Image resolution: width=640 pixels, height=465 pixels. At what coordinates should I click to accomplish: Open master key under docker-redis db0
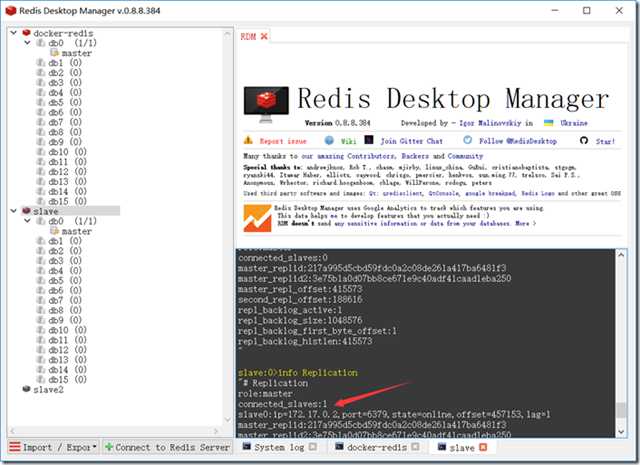[76, 53]
